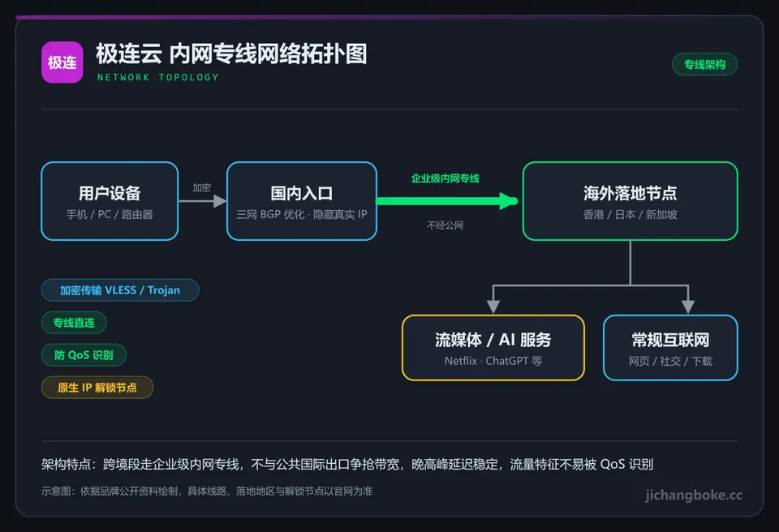Click the 架构特点 description line
779x532 pixels.
[x=347, y=465]
